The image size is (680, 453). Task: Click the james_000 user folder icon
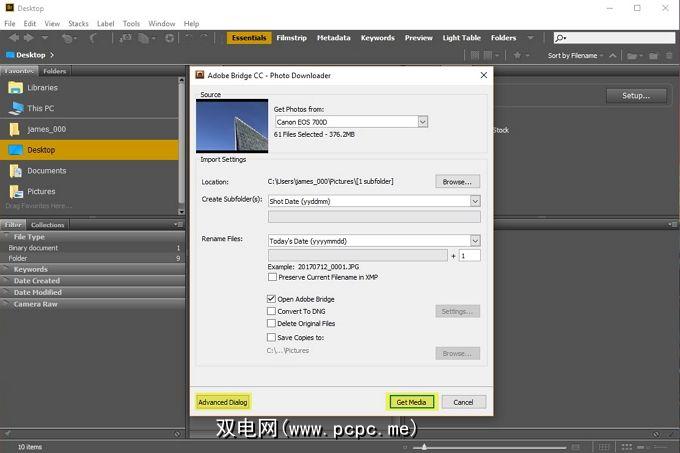click(x=15, y=129)
